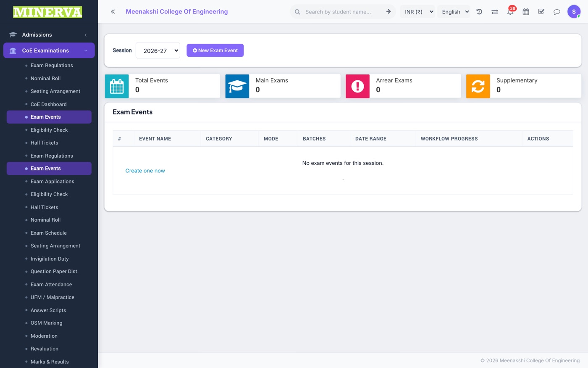
Task: Open the English language dropdown
Action: point(454,12)
